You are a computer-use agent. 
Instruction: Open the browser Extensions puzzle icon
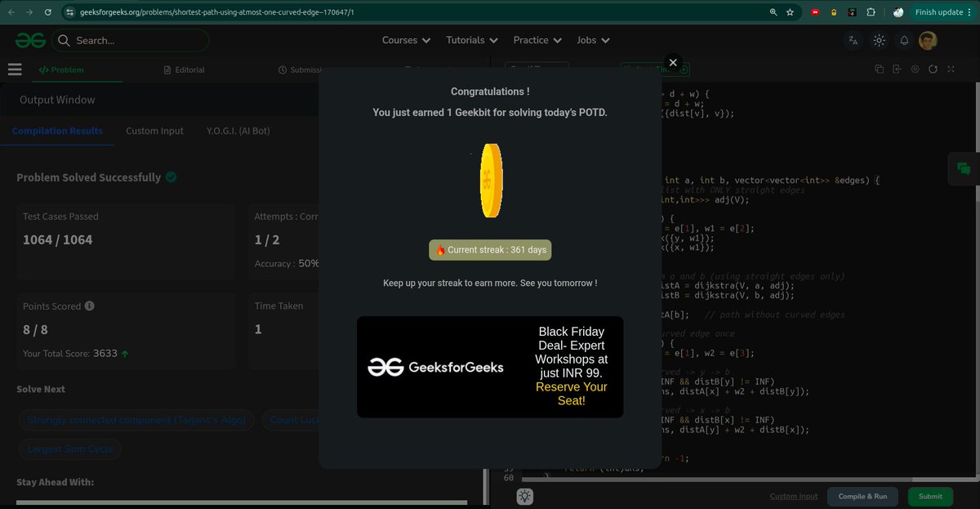[871, 12]
